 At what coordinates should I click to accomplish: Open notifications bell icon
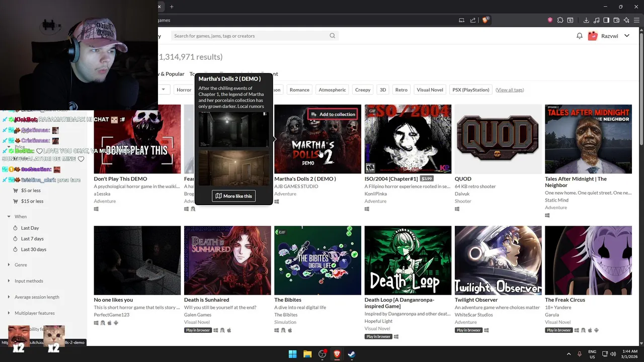pos(580,36)
